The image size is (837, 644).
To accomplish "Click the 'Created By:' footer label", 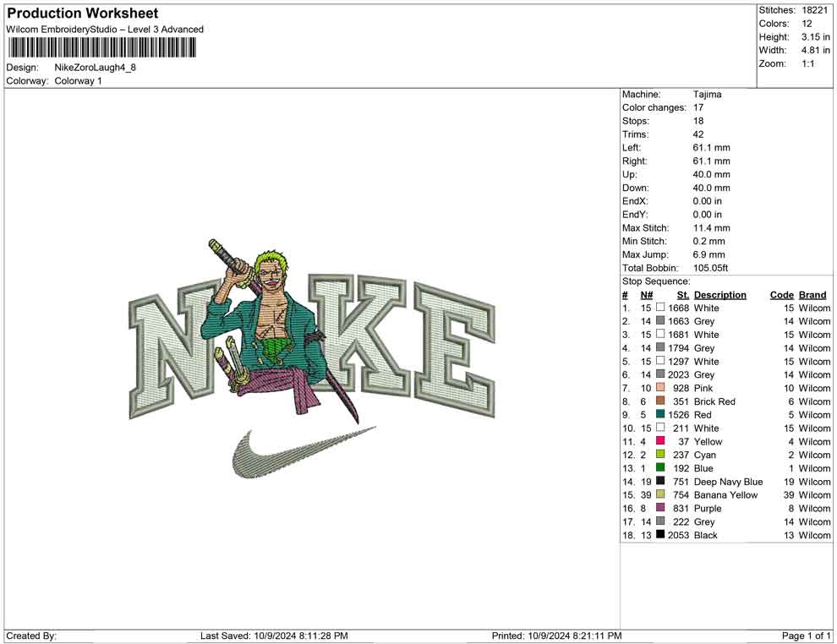I will click(31, 636).
